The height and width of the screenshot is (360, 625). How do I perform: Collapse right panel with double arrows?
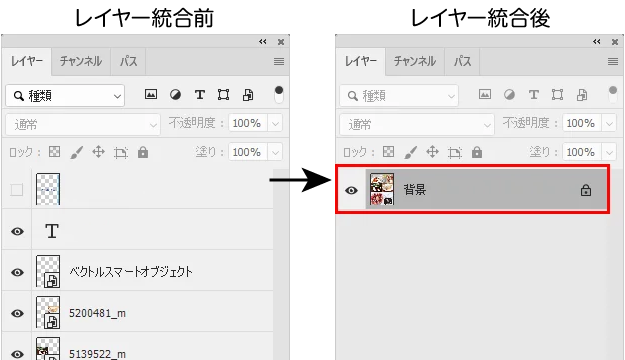597,41
